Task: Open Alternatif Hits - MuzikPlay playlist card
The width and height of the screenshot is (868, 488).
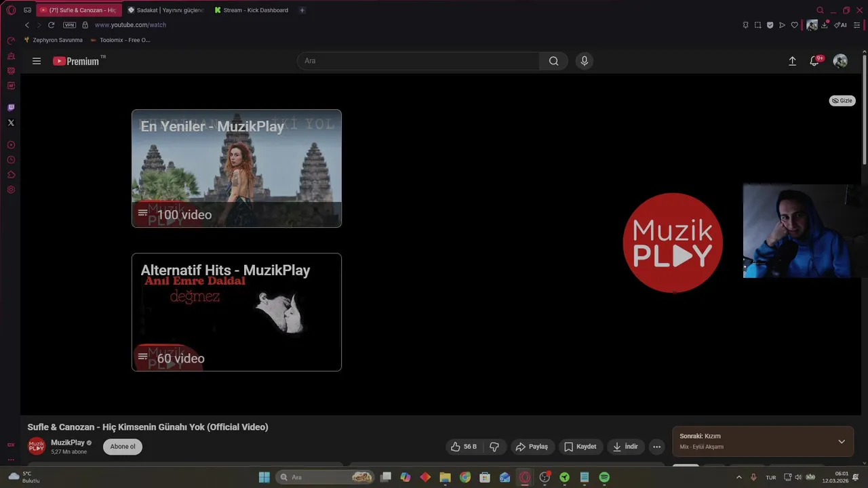Action: pyautogui.click(x=237, y=312)
